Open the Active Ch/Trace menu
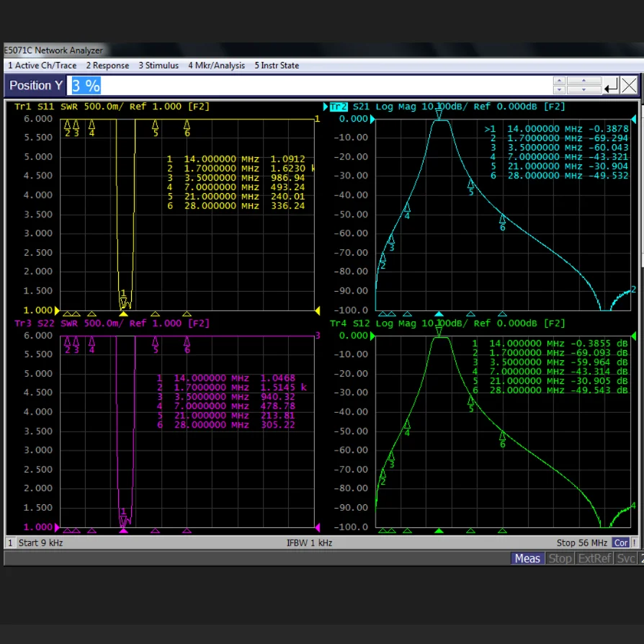 click(x=43, y=66)
